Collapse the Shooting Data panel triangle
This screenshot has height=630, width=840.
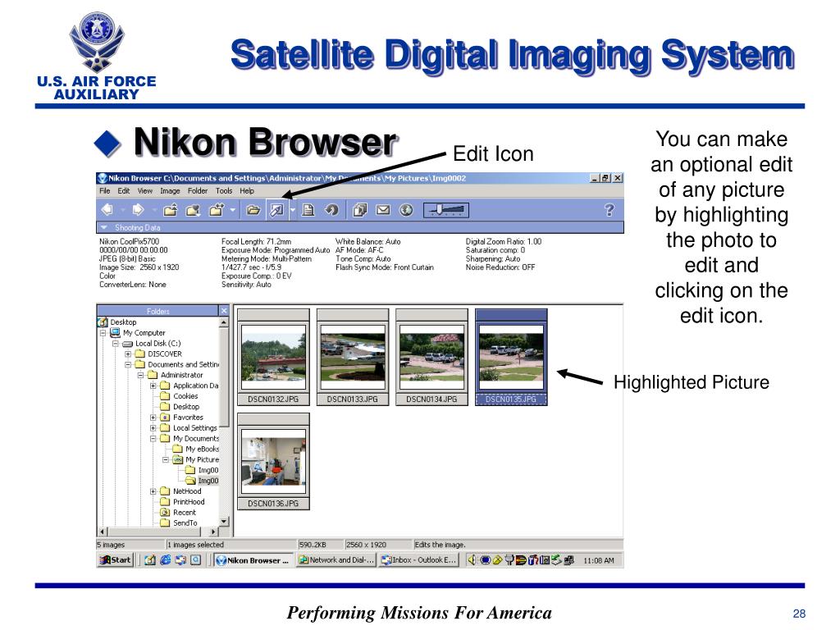point(104,228)
